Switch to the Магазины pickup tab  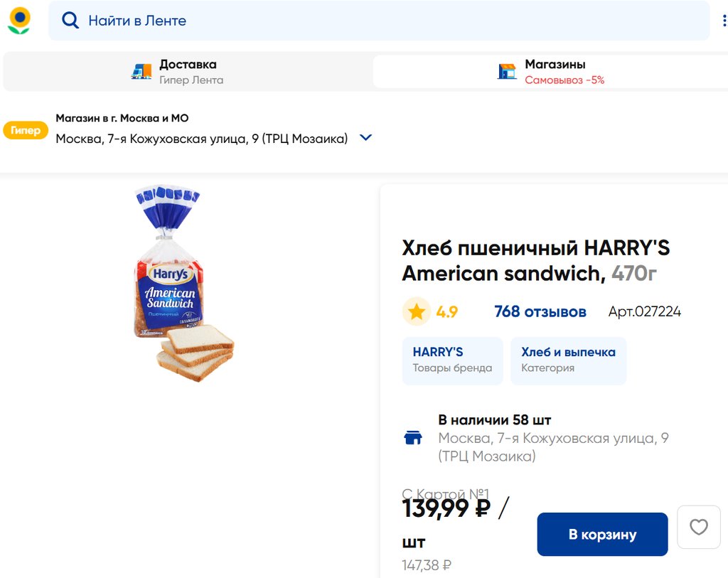click(x=555, y=71)
